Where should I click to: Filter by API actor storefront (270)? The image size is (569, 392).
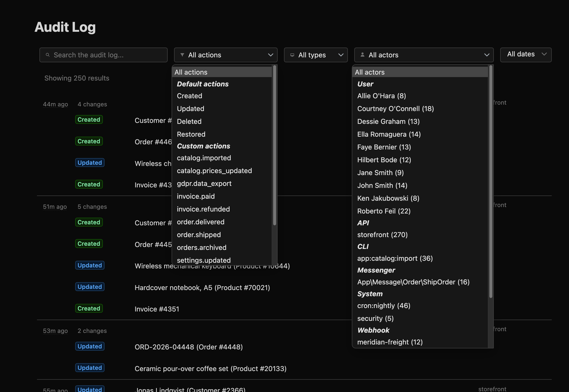pos(420,235)
